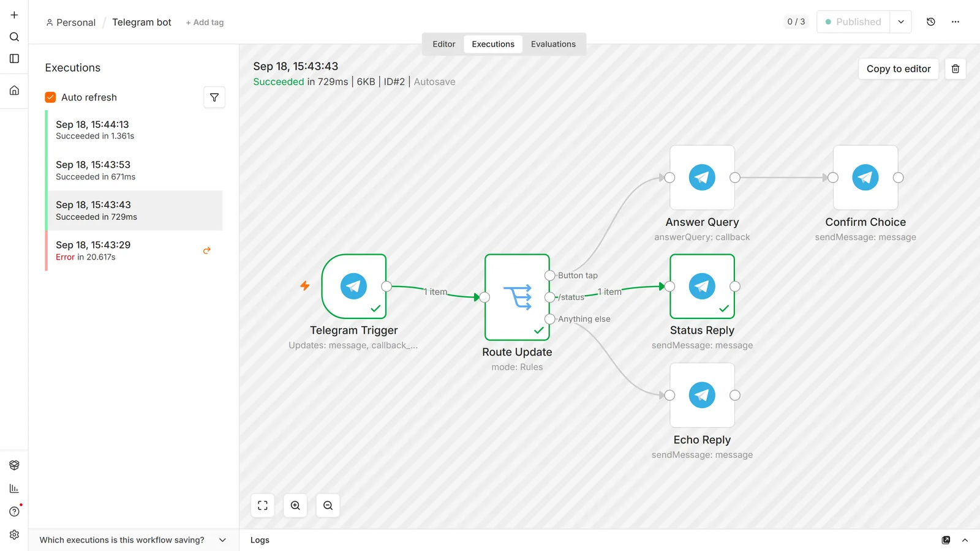Fit the canvas to view
Image resolution: width=980 pixels, height=551 pixels.
[263, 506]
